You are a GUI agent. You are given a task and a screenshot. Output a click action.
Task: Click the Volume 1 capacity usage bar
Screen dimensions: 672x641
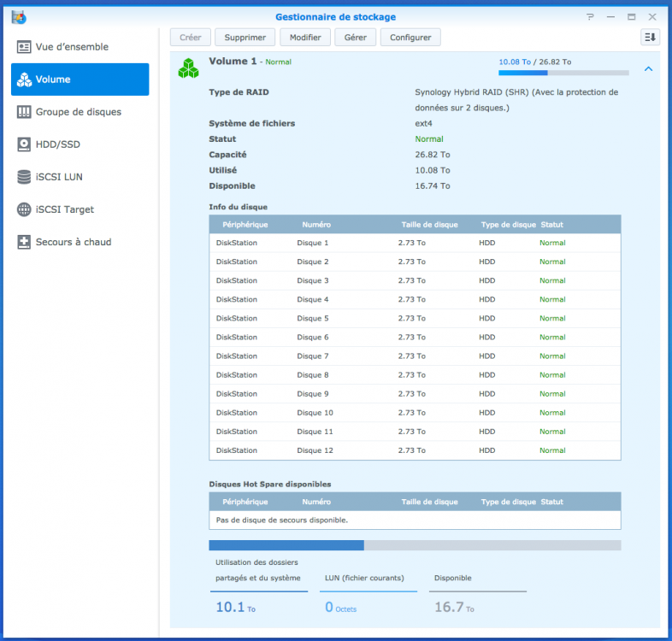563,73
